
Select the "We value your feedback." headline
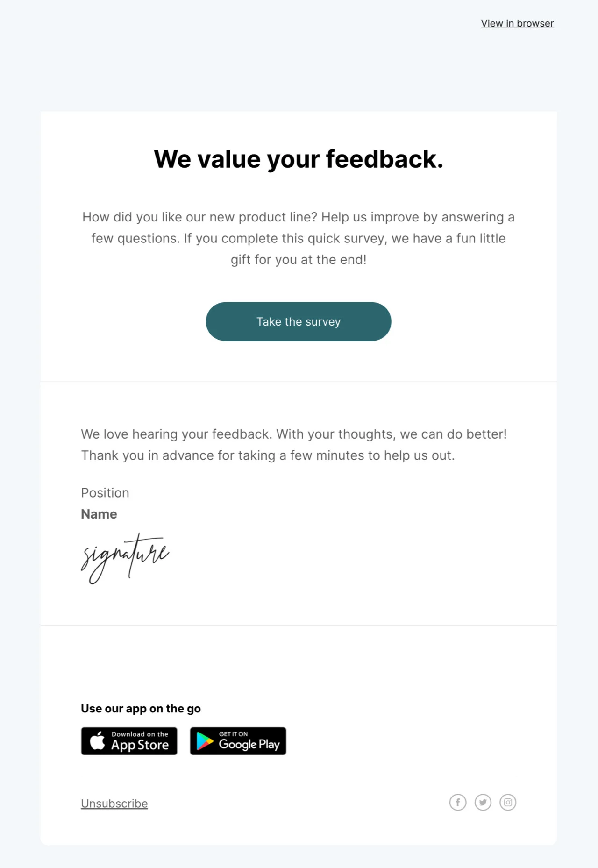coord(299,159)
